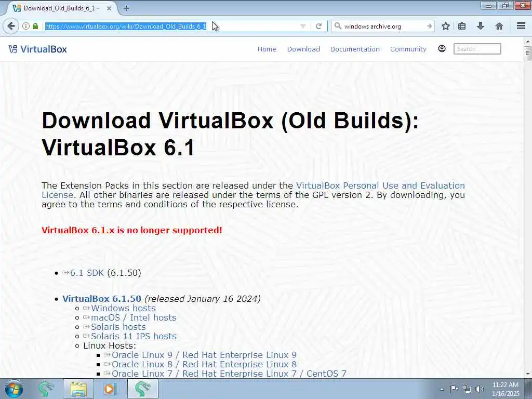This screenshot has height=399, width=532.
Task: Click the user account icon
Action: (442, 49)
